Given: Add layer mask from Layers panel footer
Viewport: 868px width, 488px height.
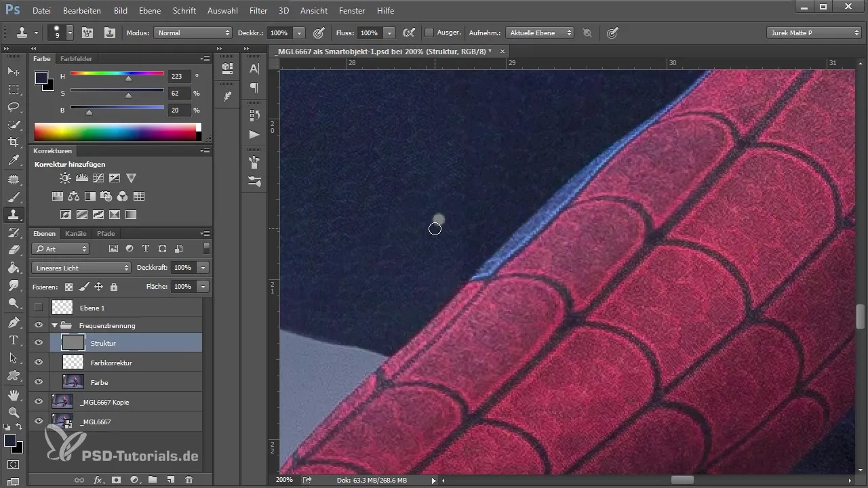Looking at the screenshot, I should coord(116,480).
